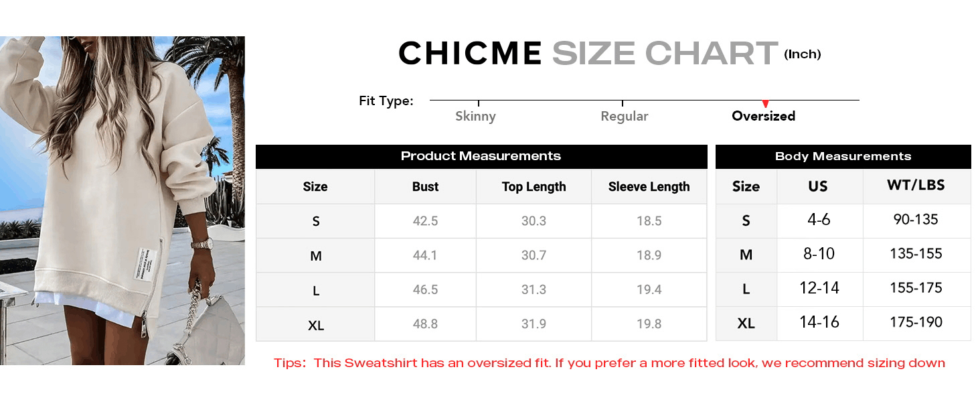980x402 pixels.
Task: Click the red sizing tips text
Action: click(609, 363)
